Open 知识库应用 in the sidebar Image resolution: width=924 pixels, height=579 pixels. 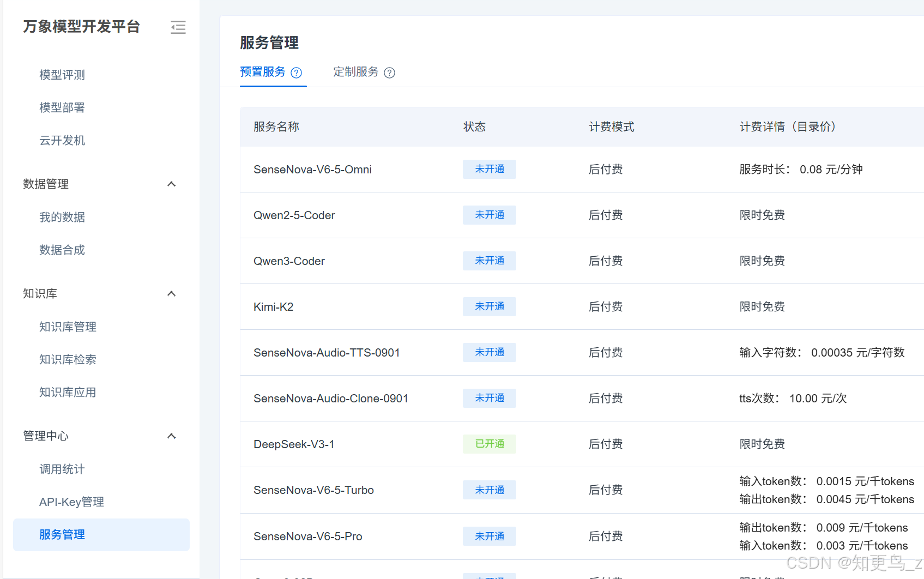(68, 392)
